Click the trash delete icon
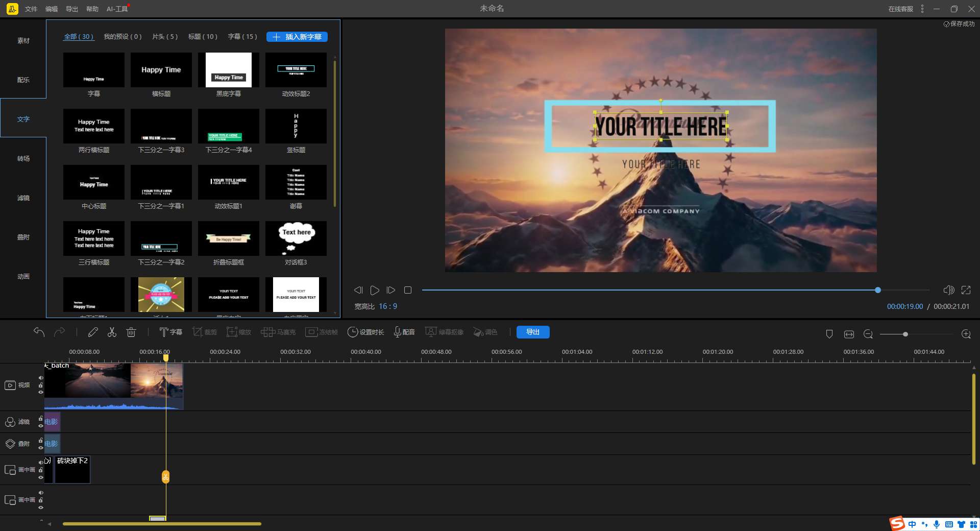Screen dimensions: 980x531 coord(131,332)
